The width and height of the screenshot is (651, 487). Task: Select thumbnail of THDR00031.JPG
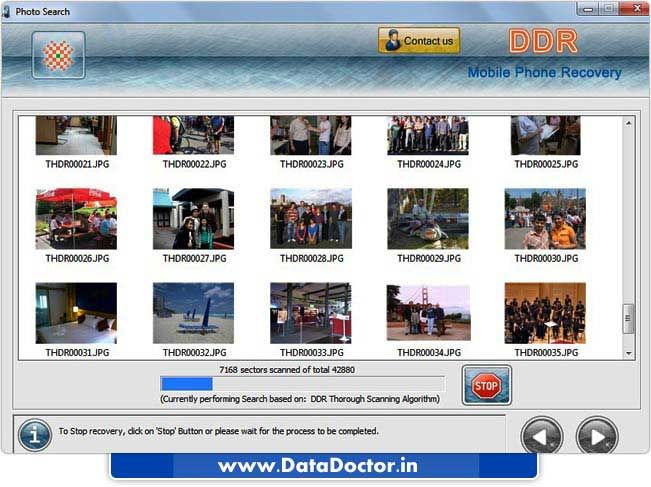click(x=76, y=313)
